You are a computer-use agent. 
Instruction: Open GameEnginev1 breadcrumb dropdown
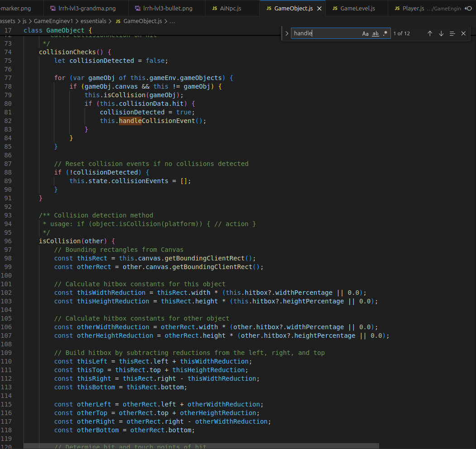[53, 21]
